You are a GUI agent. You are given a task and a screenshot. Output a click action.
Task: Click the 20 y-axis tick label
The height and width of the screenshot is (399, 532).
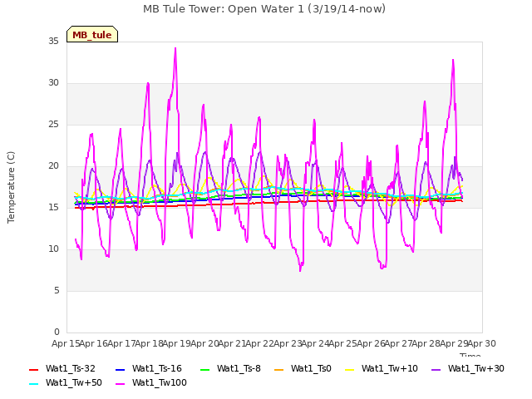pos(53,166)
